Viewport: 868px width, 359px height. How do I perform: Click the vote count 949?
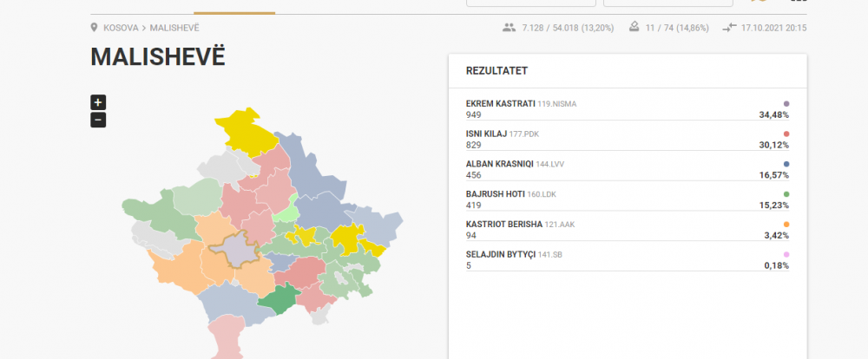[473, 115]
